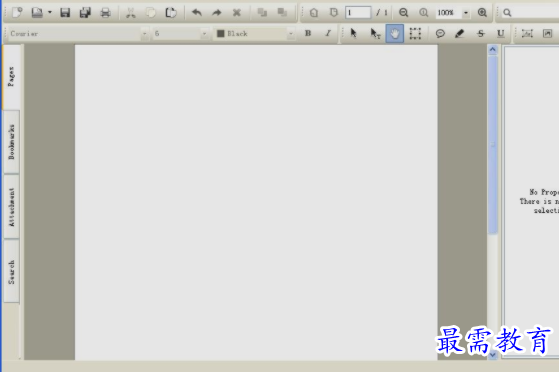Select the Hand tool
This screenshot has width=559, height=372.
click(x=395, y=34)
